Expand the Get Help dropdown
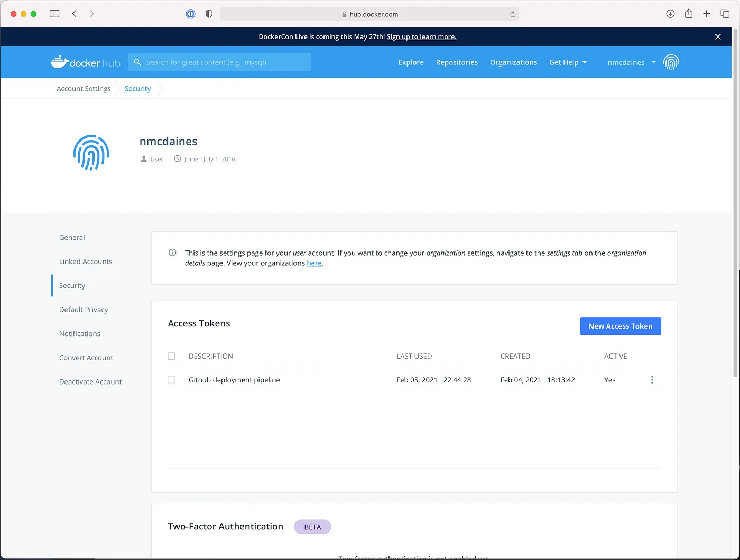 568,62
